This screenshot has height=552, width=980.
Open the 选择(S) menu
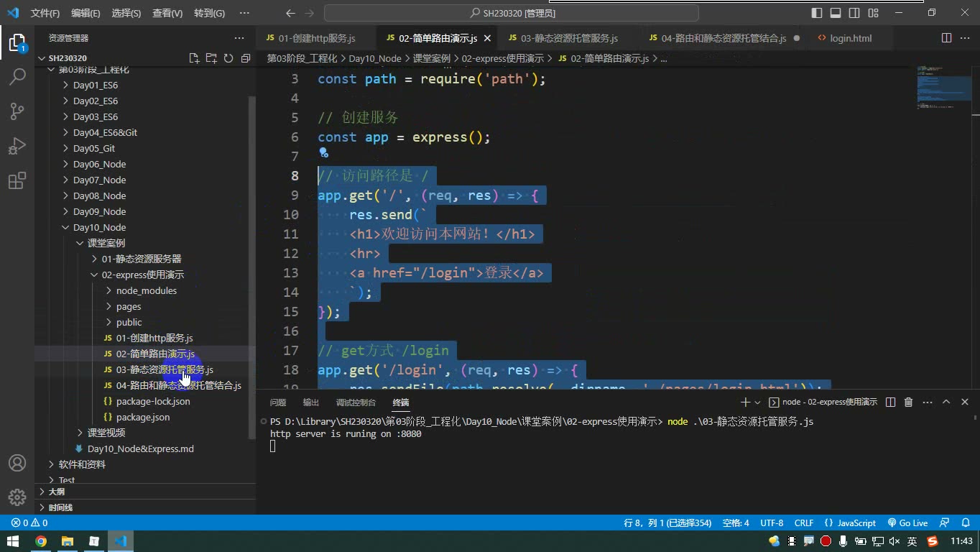click(x=126, y=13)
